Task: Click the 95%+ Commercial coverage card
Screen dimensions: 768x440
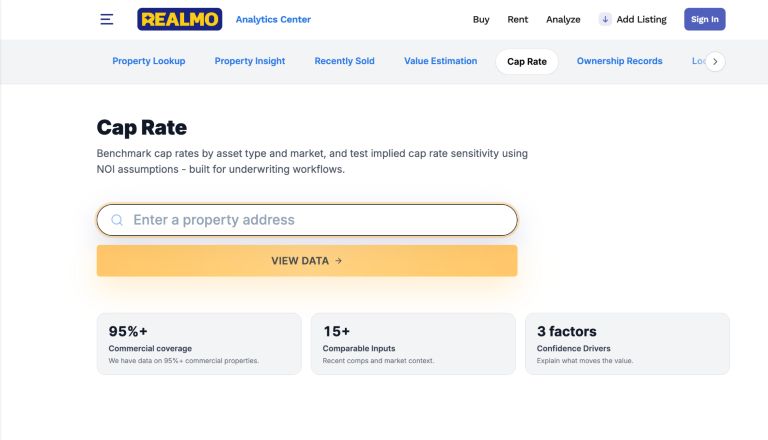Action: tap(199, 344)
